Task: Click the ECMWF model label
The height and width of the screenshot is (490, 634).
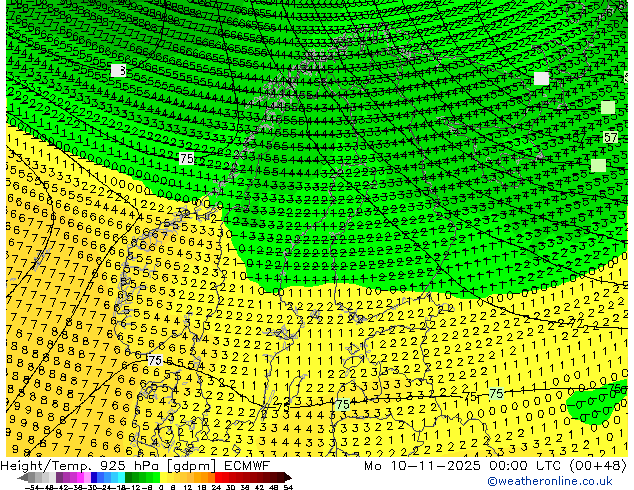Action: (x=247, y=466)
